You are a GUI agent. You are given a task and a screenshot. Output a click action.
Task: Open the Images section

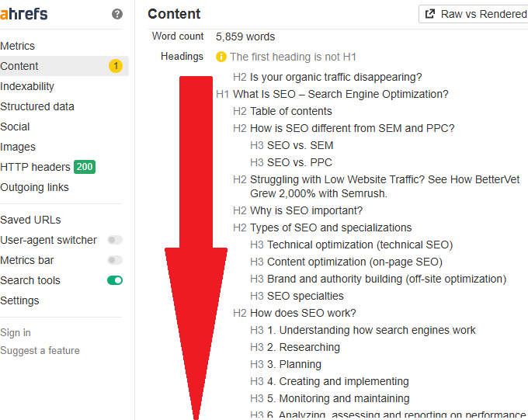click(18, 147)
